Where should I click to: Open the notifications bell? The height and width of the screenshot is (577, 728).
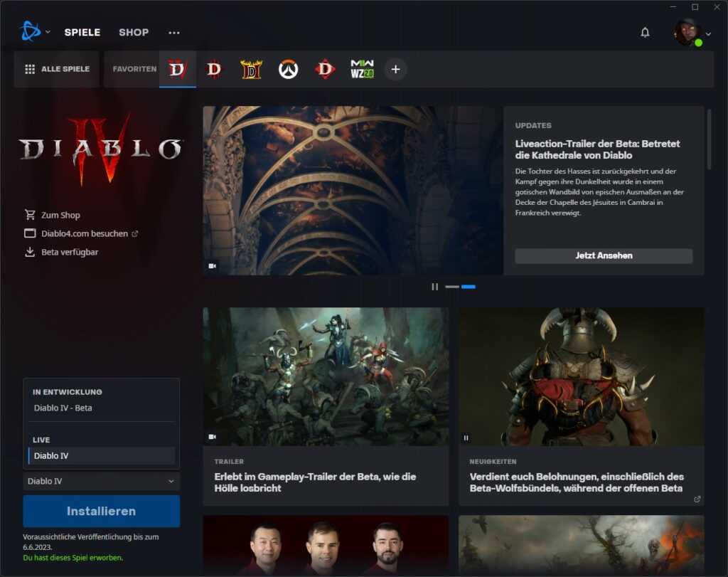645,33
